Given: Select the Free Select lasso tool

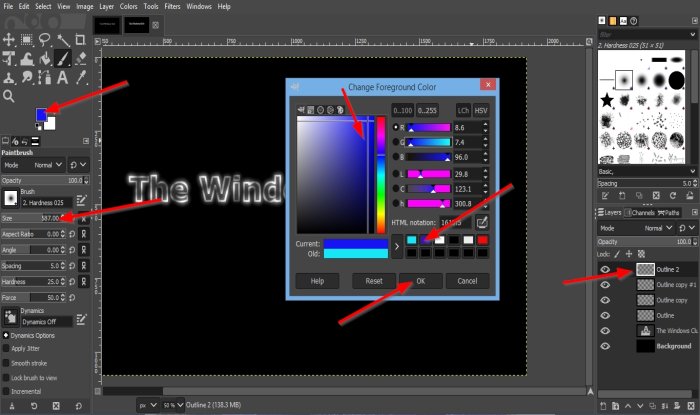Looking at the screenshot, I should point(45,40).
